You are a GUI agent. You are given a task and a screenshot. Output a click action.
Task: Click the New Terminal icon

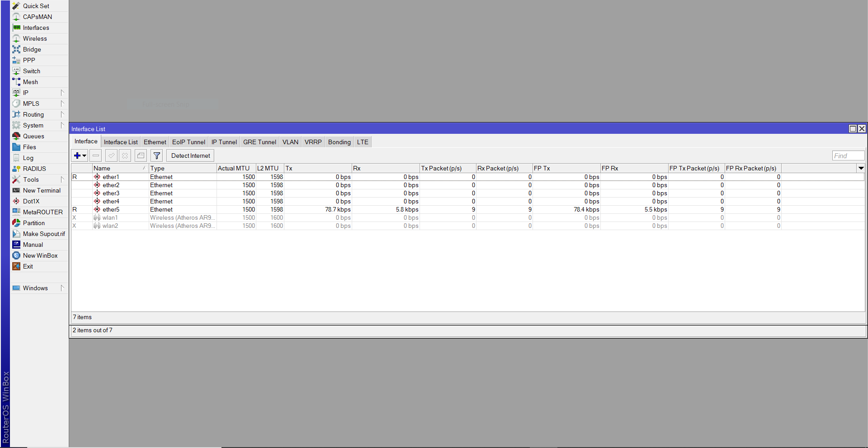[16, 190]
